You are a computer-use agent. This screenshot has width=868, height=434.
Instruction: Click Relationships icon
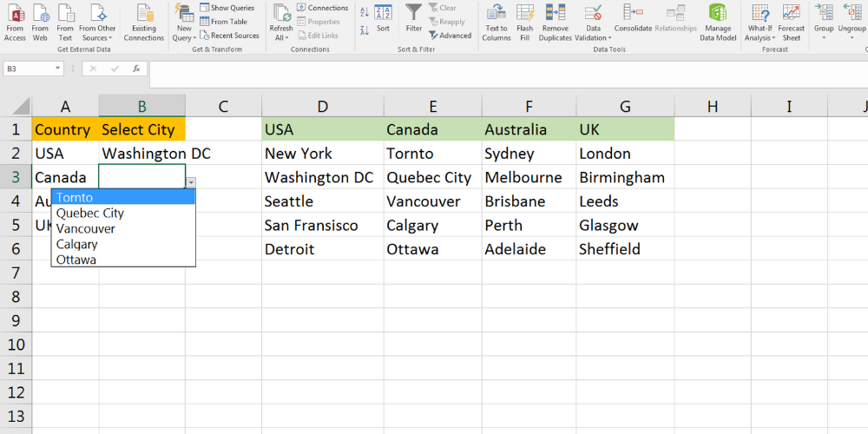click(675, 17)
